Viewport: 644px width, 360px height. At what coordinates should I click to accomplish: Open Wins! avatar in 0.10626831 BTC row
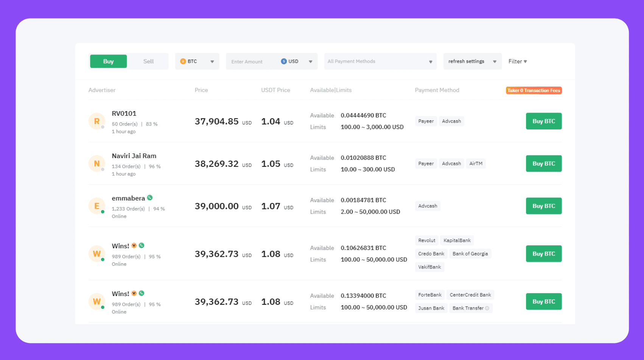pyautogui.click(x=97, y=254)
